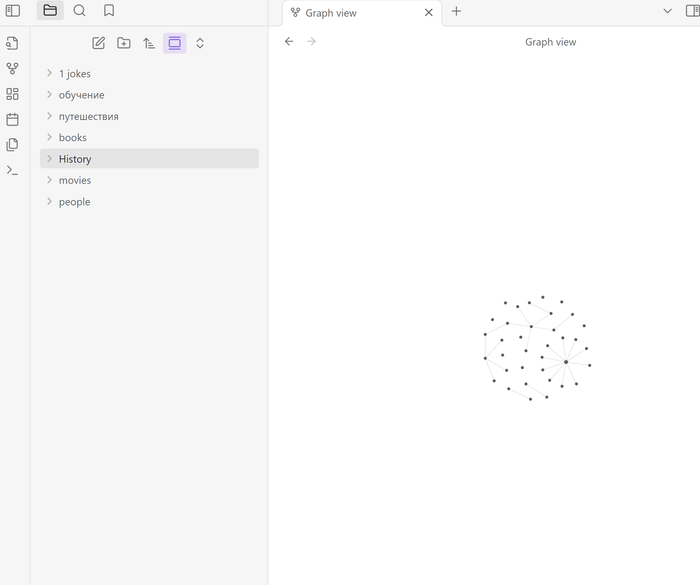This screenshot has width=700, height=585.
Task: Expand the History folder chevron
Action: click(50, 159)
